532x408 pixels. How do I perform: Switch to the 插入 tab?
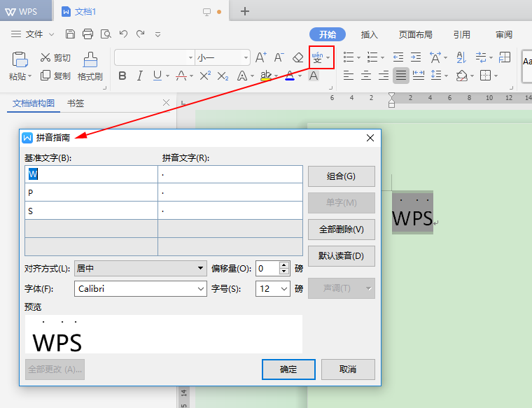369,34
